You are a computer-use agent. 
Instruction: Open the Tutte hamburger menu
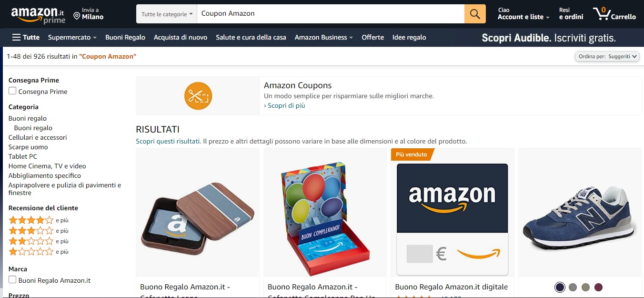[26, 37]
